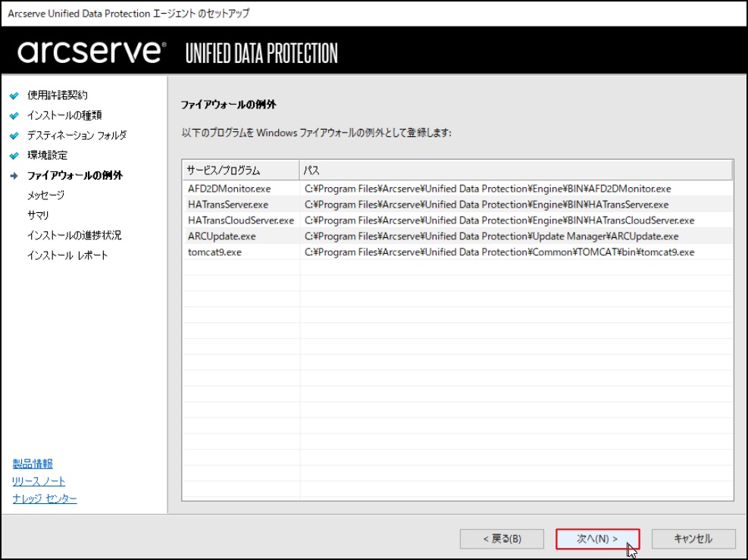Click the arrow icon beside ファイアウォールの例外

[14, 176]
